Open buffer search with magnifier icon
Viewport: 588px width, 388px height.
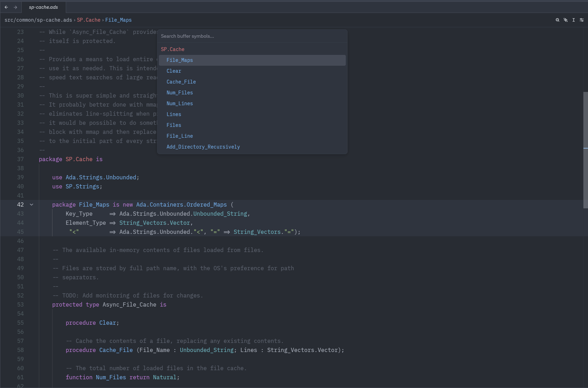tap(558, 20)
